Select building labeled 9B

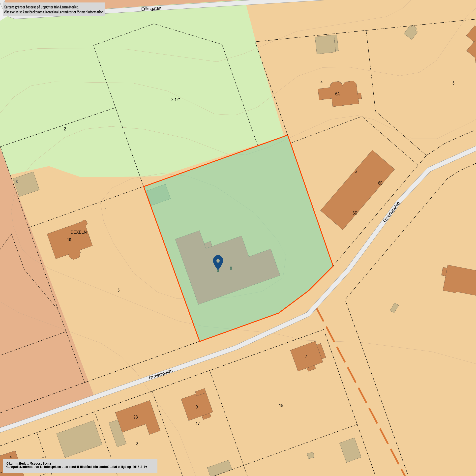[x=136, y=417]
